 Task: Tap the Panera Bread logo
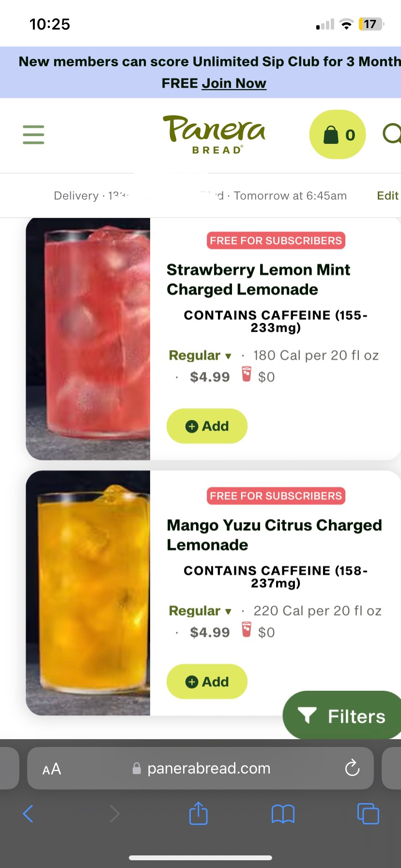215,134
